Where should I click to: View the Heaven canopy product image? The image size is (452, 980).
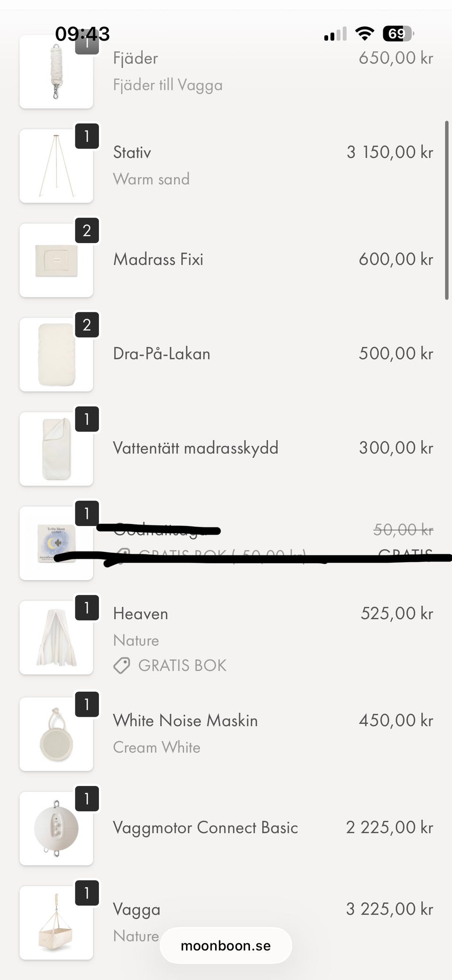(56, 637)
